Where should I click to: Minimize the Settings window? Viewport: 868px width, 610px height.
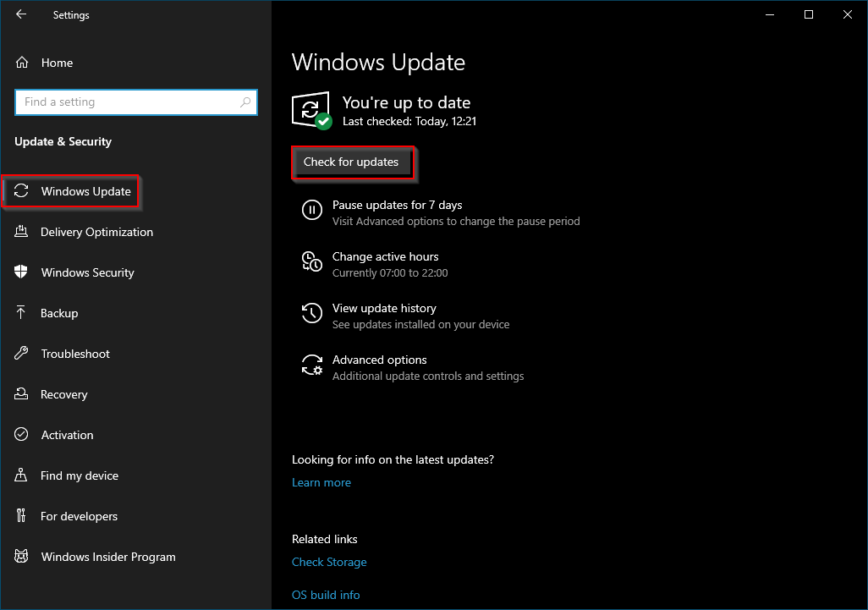pos(770,14)
